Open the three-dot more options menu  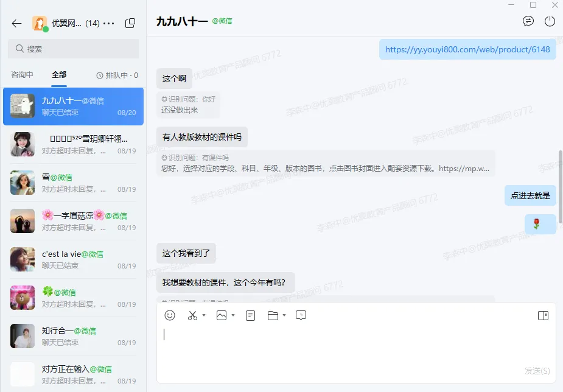pyautogui.click(x=108, y=23)
